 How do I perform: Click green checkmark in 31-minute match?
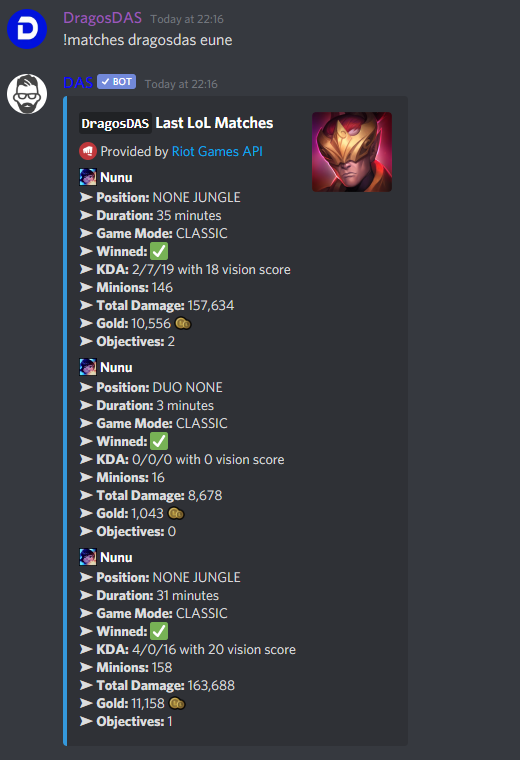(x=159, y=631)
